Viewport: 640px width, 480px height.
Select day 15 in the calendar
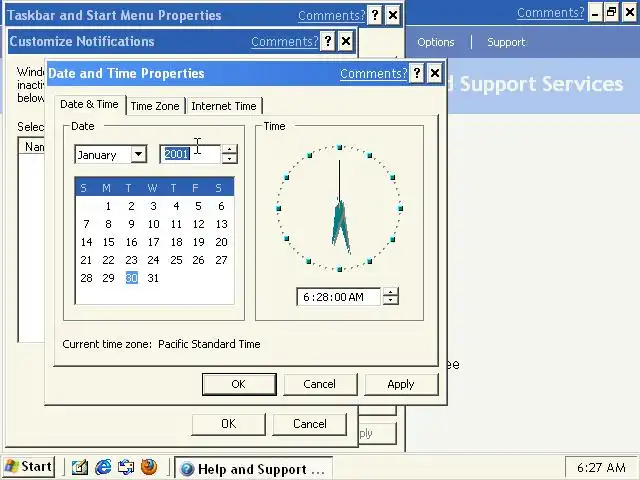pyautogui.click(x=109, y=242)
